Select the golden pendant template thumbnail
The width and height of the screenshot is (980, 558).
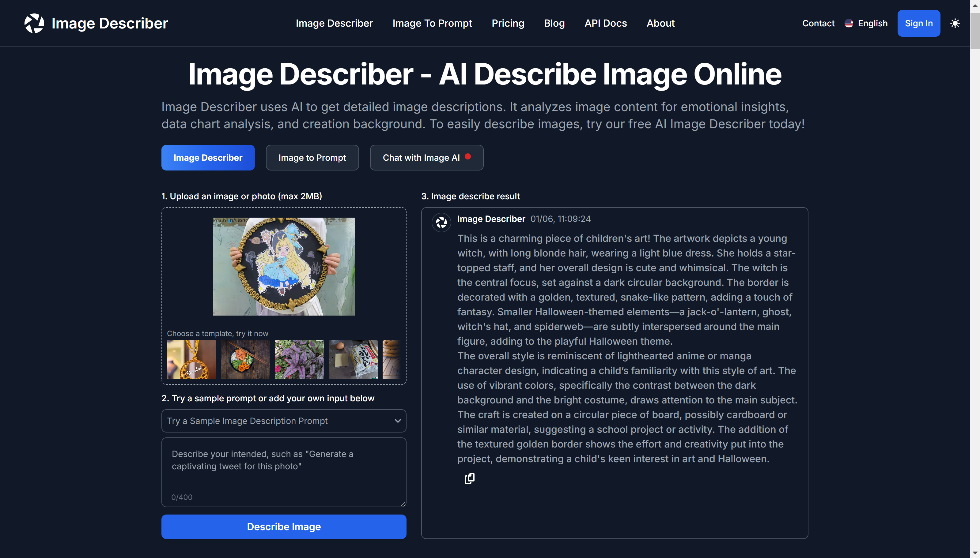191,359
